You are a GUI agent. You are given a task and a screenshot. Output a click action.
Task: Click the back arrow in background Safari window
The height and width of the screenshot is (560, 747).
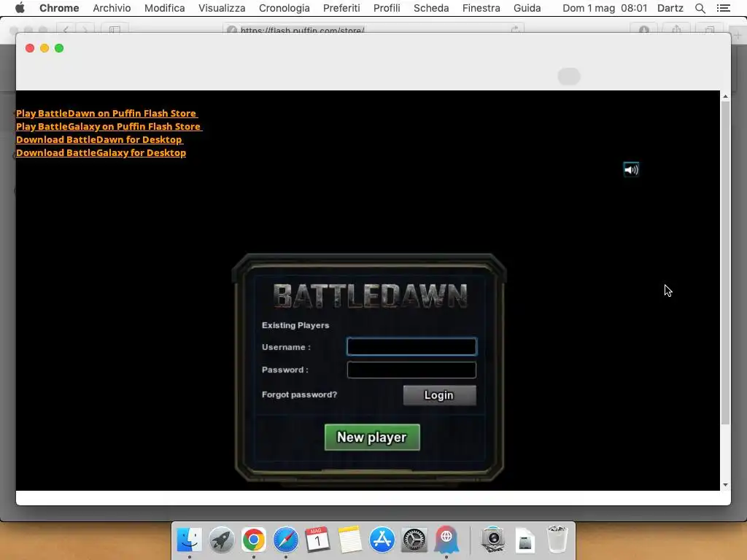66,29
